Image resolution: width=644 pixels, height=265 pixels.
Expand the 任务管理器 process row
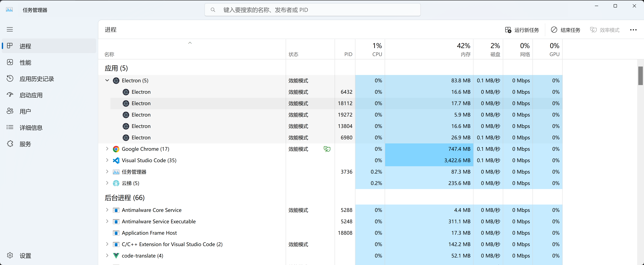107,172
